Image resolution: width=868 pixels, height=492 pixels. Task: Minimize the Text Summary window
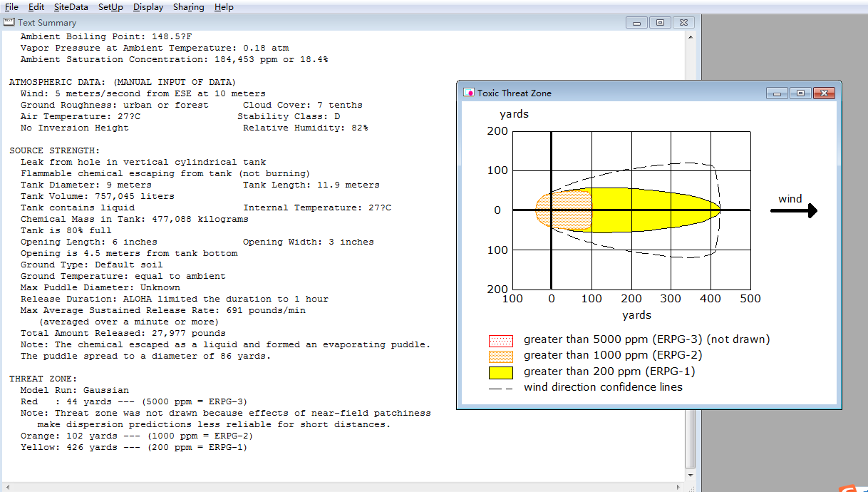pyautogui.click(x=636, y=23)
